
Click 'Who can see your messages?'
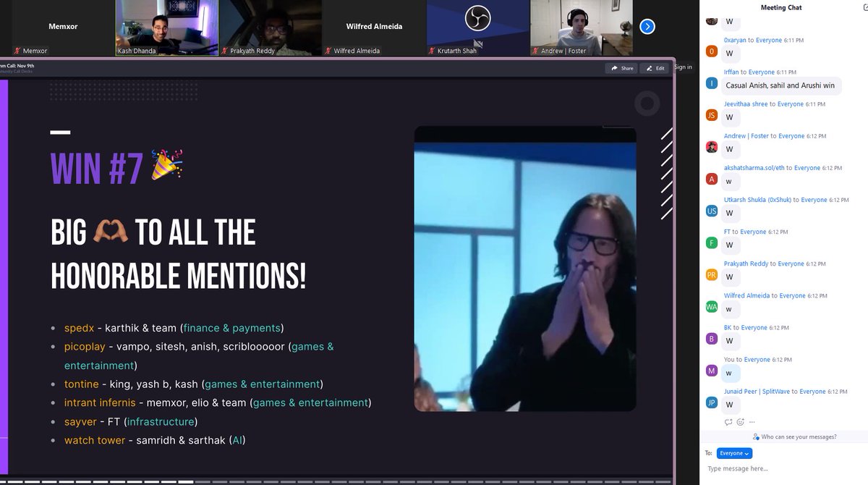point(794,436)
